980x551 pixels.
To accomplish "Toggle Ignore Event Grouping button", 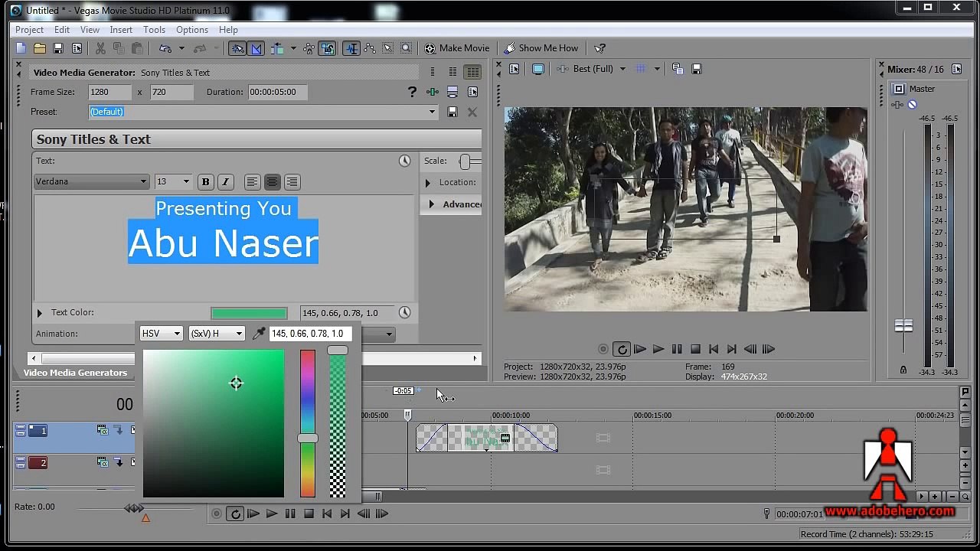I will [328, 48].
